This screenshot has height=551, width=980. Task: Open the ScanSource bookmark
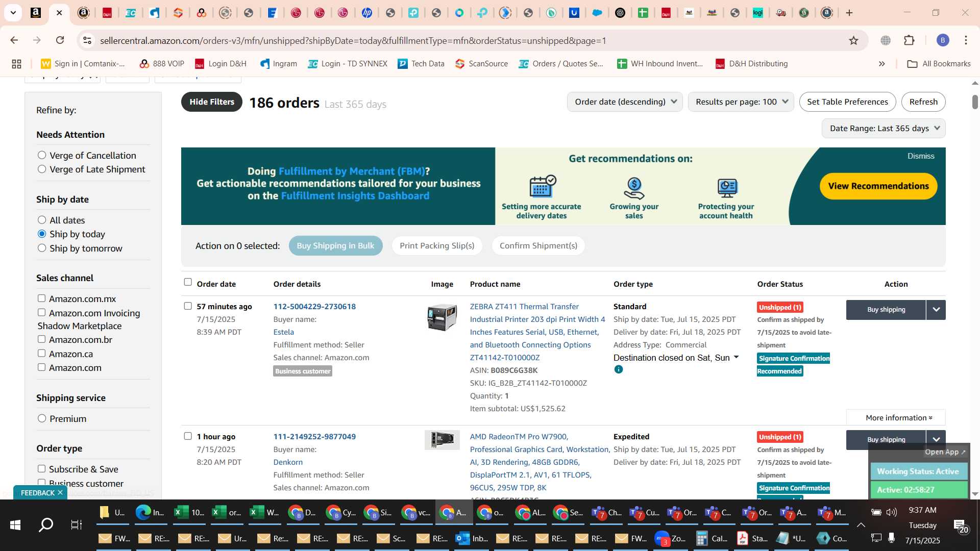click(x=482, y=64)
